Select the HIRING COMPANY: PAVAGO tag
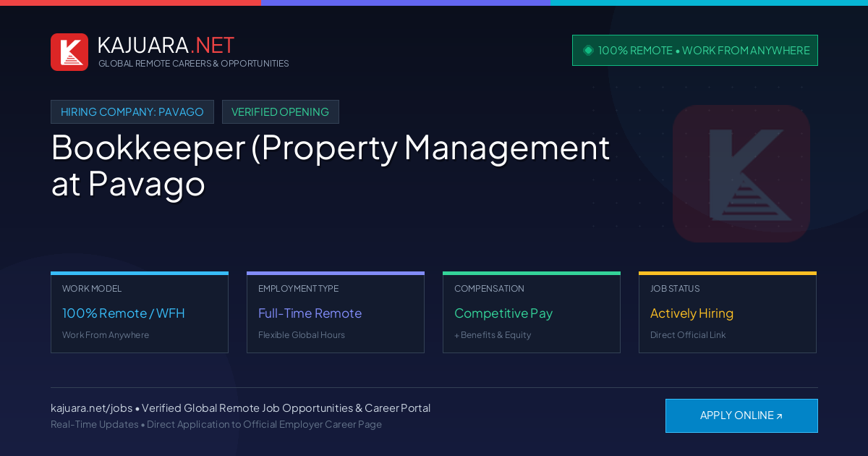Image resolution: width=868 pixels, height=456 pixels. coord(132,111)
